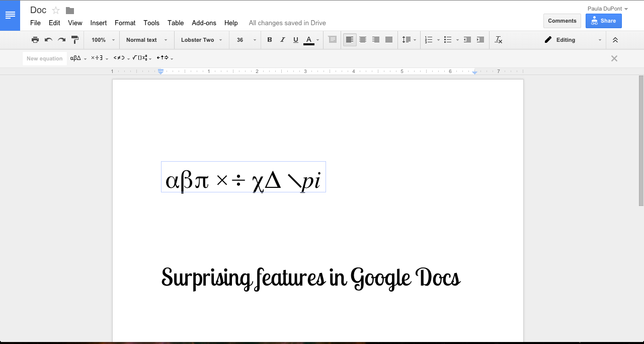Open the move-to-folder icon
Screen dimensions: 644x344
(70, 11)
